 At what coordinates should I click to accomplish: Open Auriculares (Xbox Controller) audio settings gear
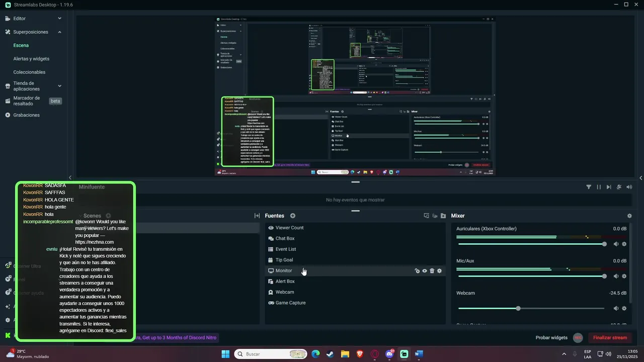624,244
